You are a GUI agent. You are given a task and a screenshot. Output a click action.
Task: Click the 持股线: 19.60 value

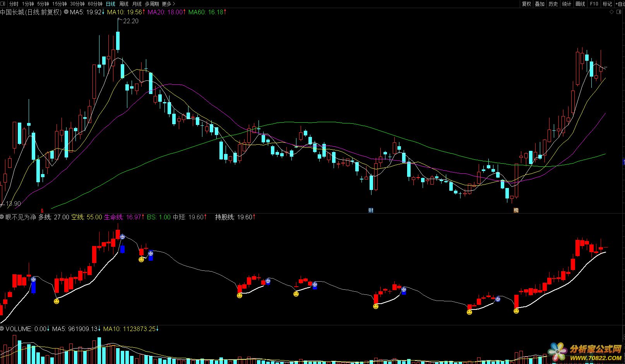pos(235,217)
